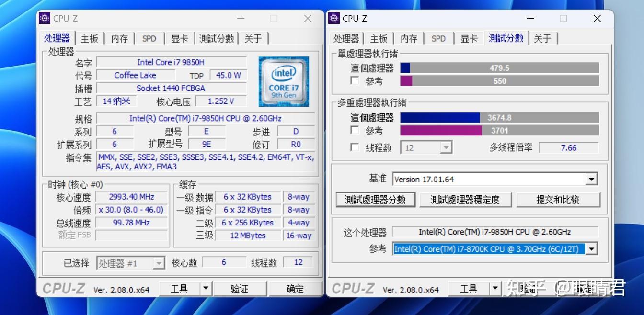Click CPU-Z app icon in right window title bar
This screenshot has height=315, width=644.
pos(334,19)
